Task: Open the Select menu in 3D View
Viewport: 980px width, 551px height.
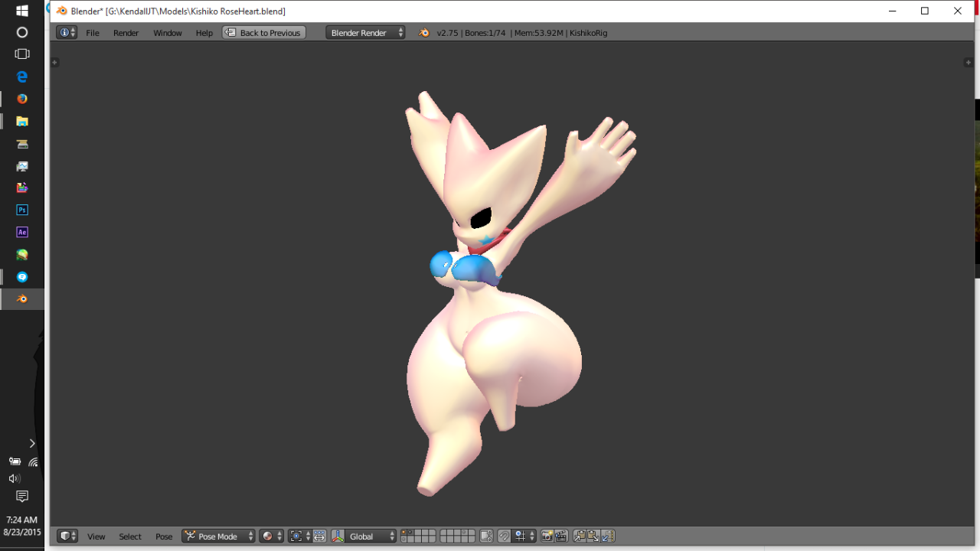Action: (130, 536)
